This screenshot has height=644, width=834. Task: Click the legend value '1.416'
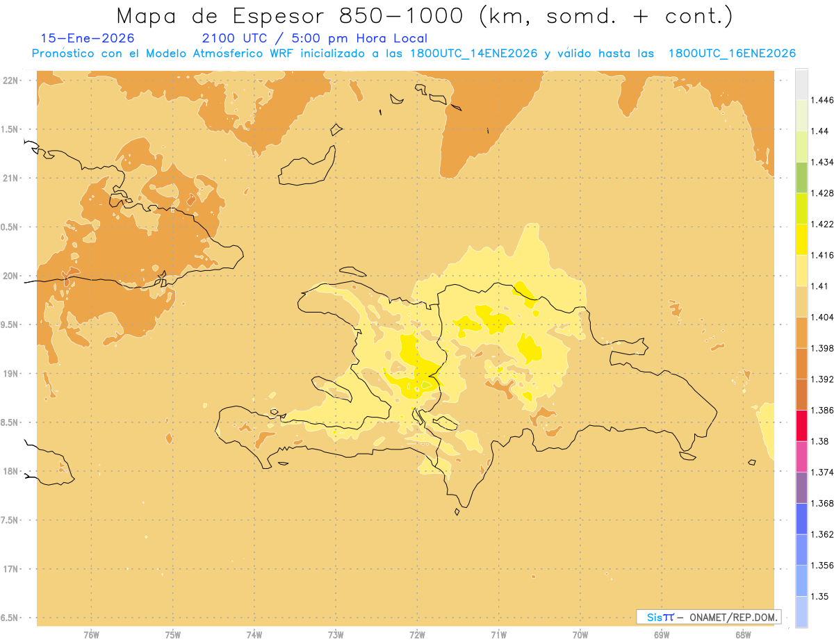[822, 255]
